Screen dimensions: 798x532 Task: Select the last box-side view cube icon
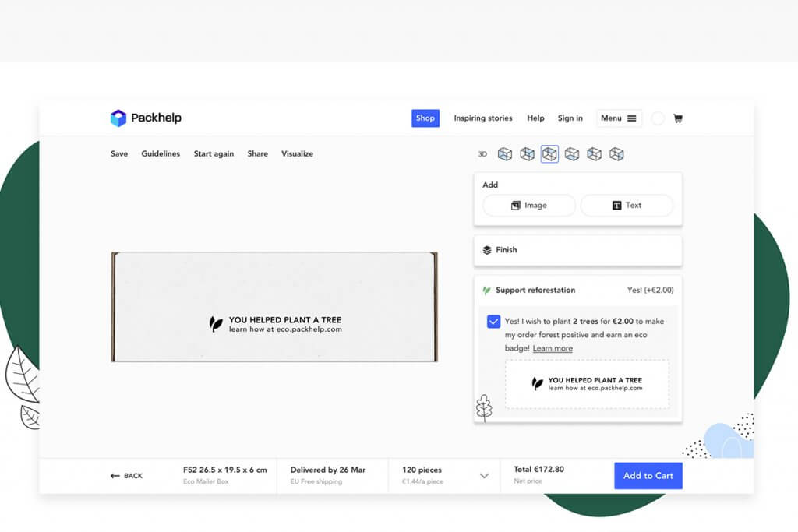(616, 154)
